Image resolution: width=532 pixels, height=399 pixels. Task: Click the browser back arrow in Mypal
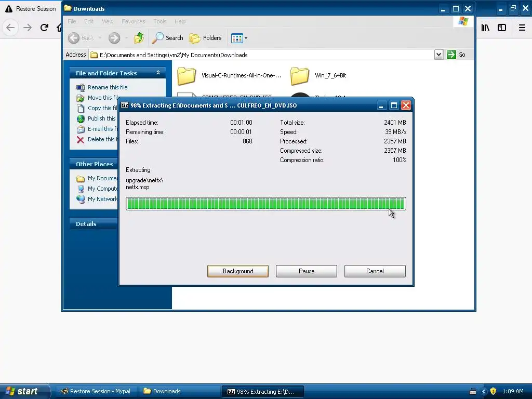click(x=10, y=28)
